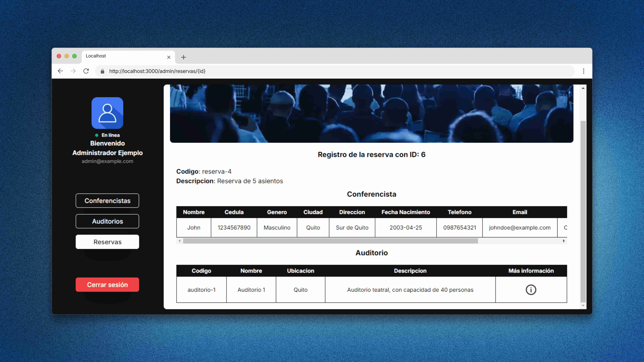Click the Conferencista table horizontal scrollbar thumb
The height and width of the screenshot is (362, 644).
(330, 241)
